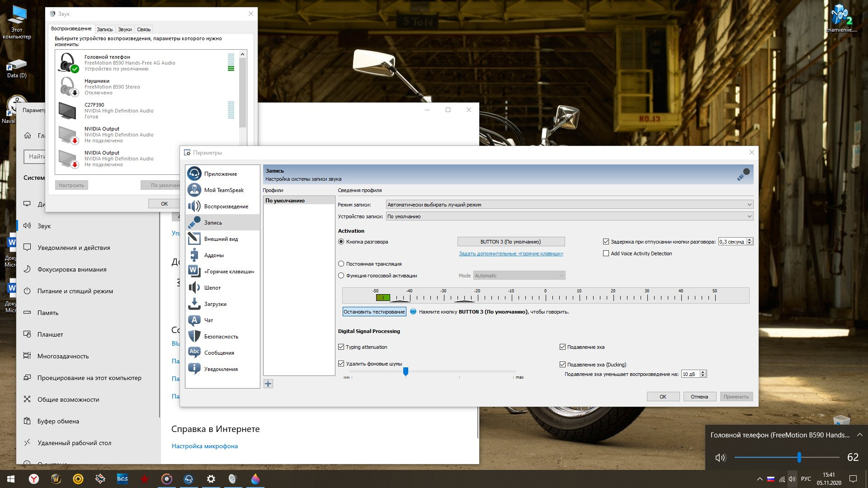Expand the Режим записи dropdown
The width and height of the screenshot is (868, 488).
click(x=749, y=205)
